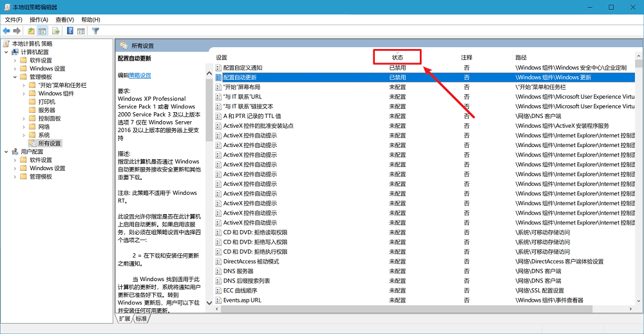Toggle show/hide console tree icon

click(43, 31)
